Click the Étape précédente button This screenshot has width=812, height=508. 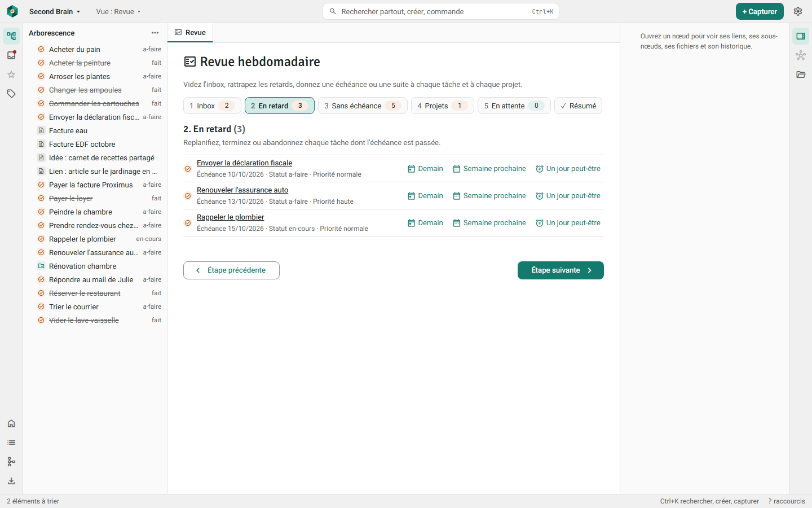(231, 270)
